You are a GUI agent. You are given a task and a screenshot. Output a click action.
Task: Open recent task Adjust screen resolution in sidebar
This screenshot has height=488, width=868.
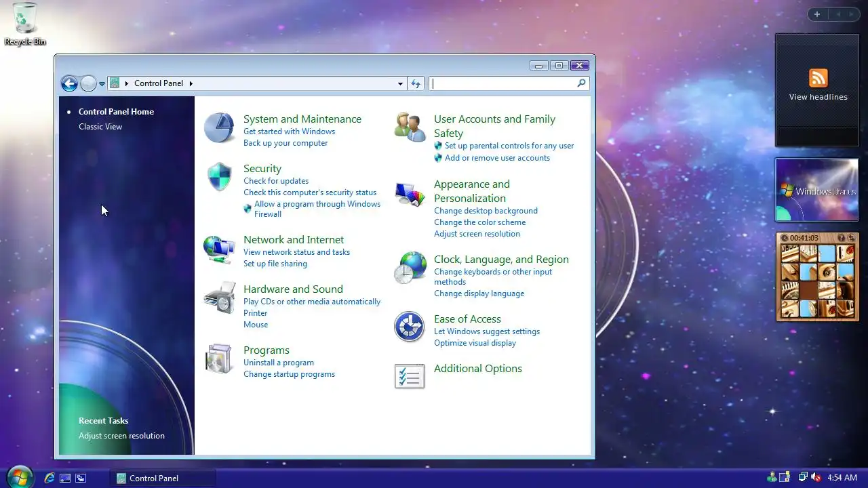[x=121, y=436]
